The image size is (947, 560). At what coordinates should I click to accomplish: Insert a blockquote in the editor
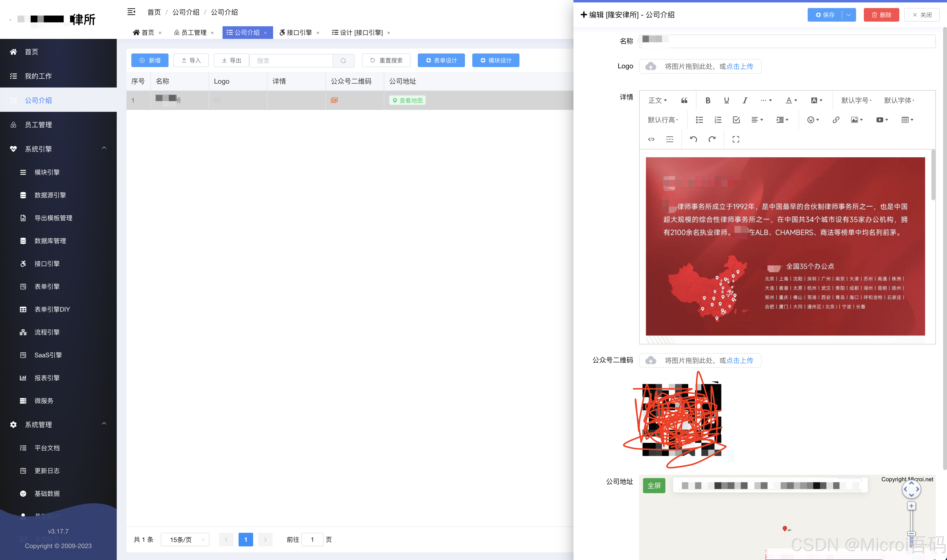[684, 100]
